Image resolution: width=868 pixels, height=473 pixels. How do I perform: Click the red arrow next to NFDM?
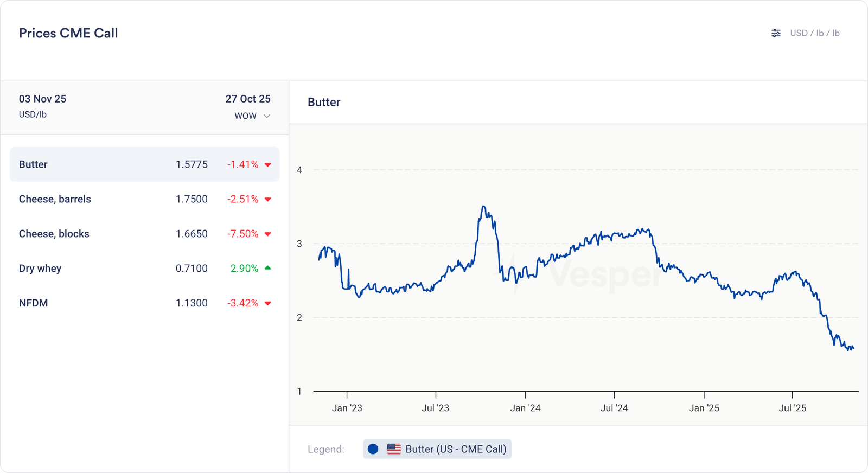267,303
